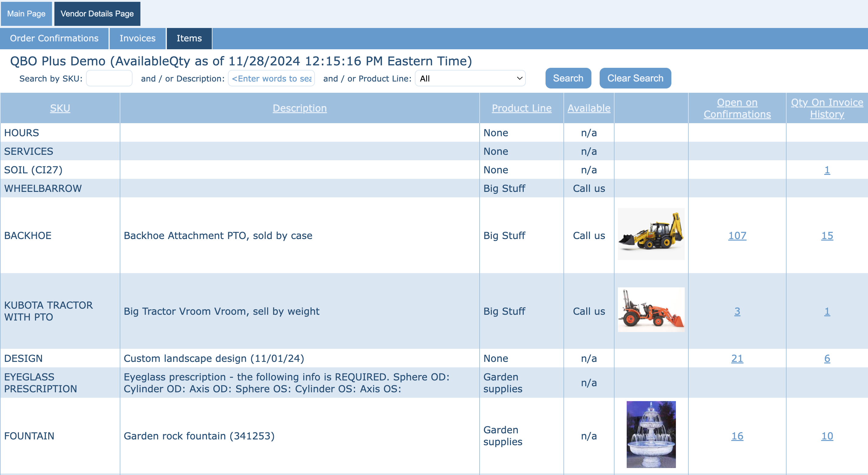
Task: Switch to the Order Confirmations tab
Action: 54,38
